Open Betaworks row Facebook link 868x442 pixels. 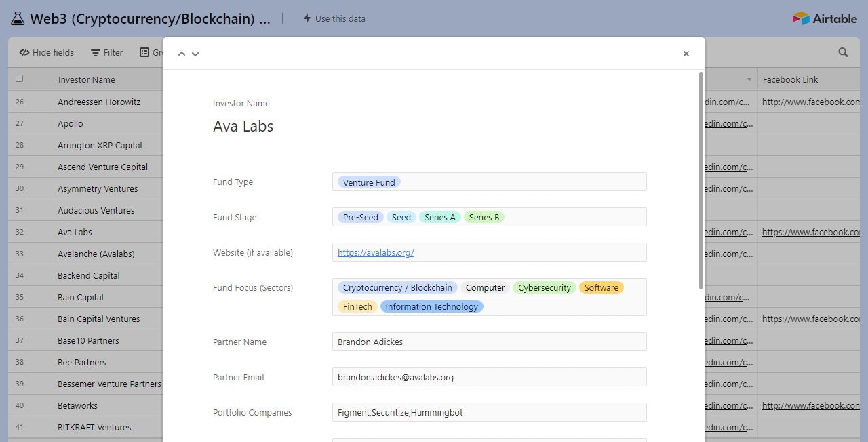[811, 405]
